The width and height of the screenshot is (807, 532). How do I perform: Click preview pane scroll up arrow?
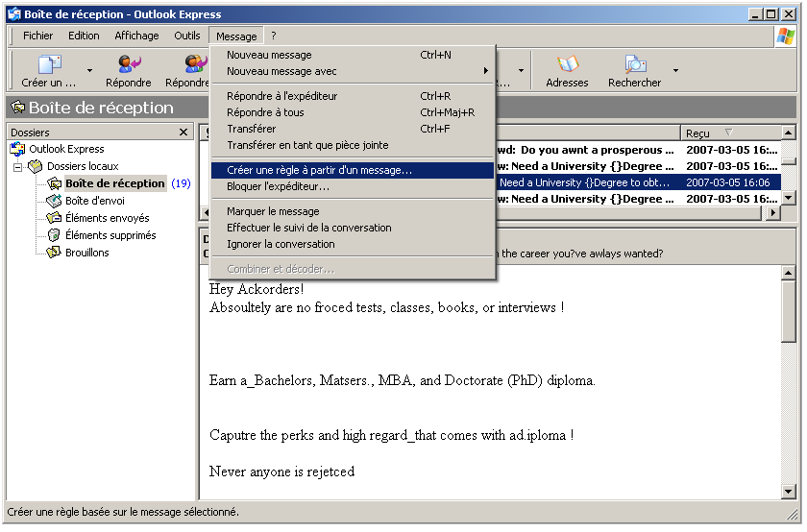coord(788,274)
